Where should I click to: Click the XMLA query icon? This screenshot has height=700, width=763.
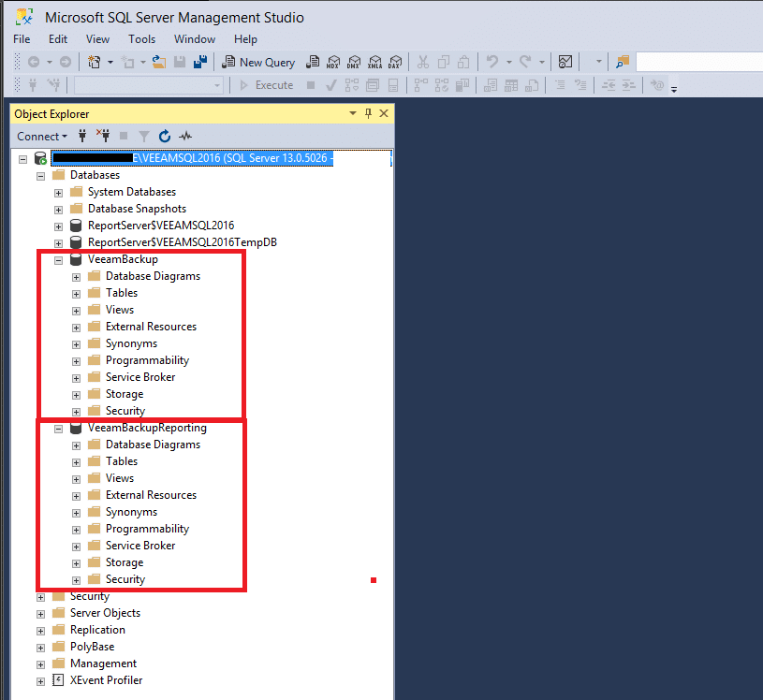(x=374, y=62)
